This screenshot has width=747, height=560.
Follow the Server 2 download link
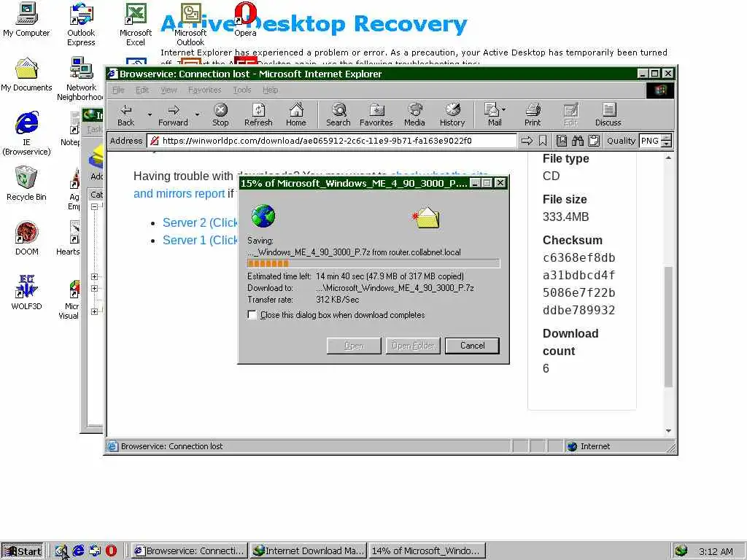[x=200, y=222]
